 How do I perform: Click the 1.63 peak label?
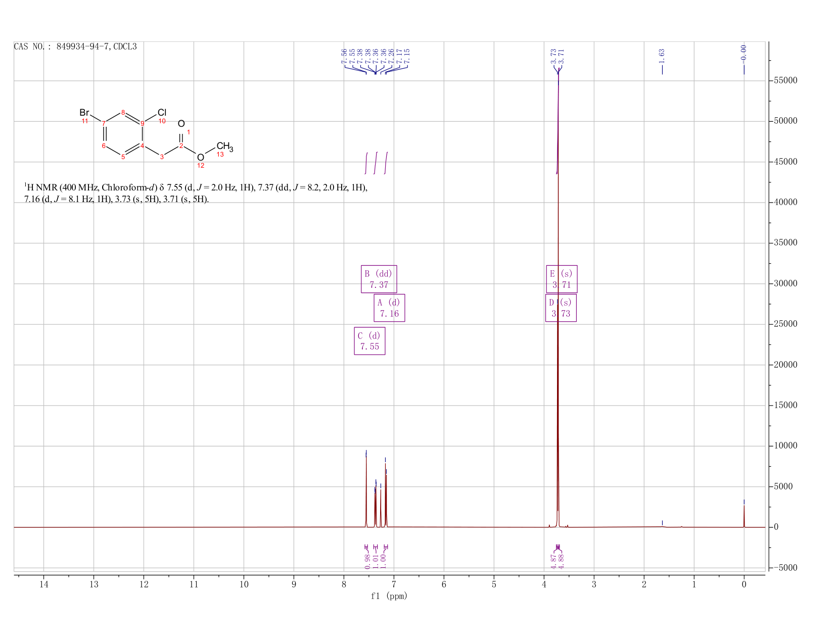(662, 56)
